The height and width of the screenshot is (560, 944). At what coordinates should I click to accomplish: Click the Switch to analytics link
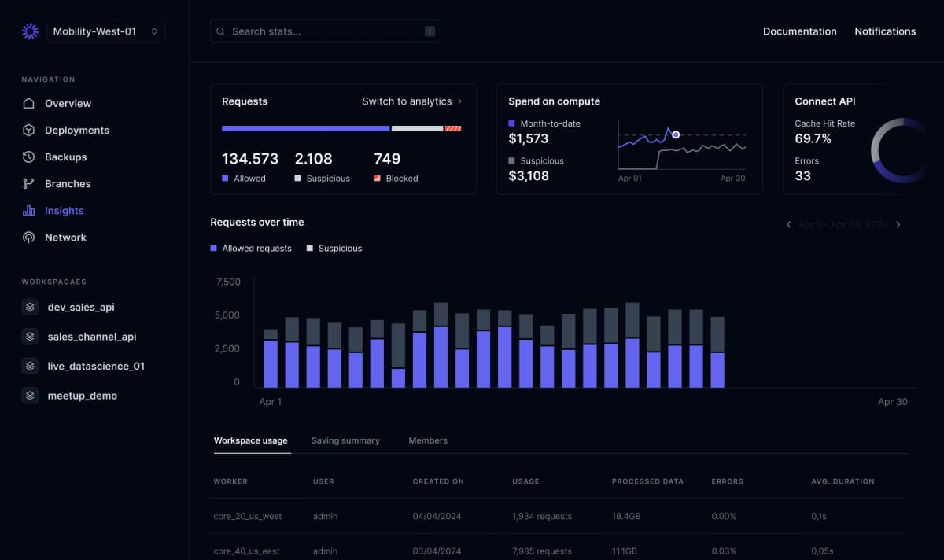point(411,101)
